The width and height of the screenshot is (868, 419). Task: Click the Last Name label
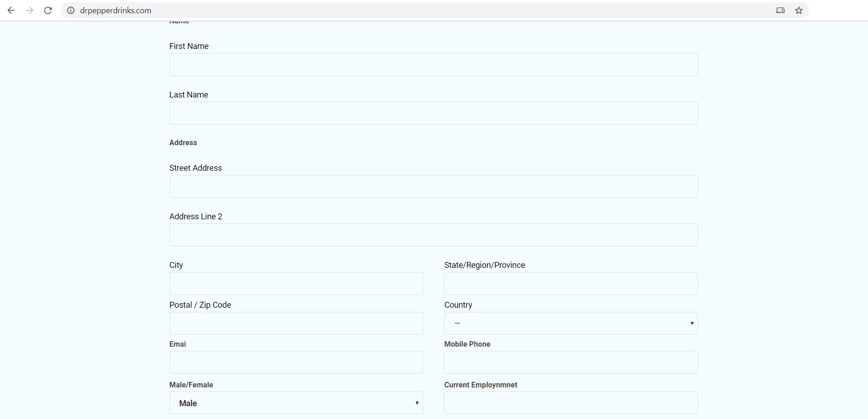pos(189,95)
